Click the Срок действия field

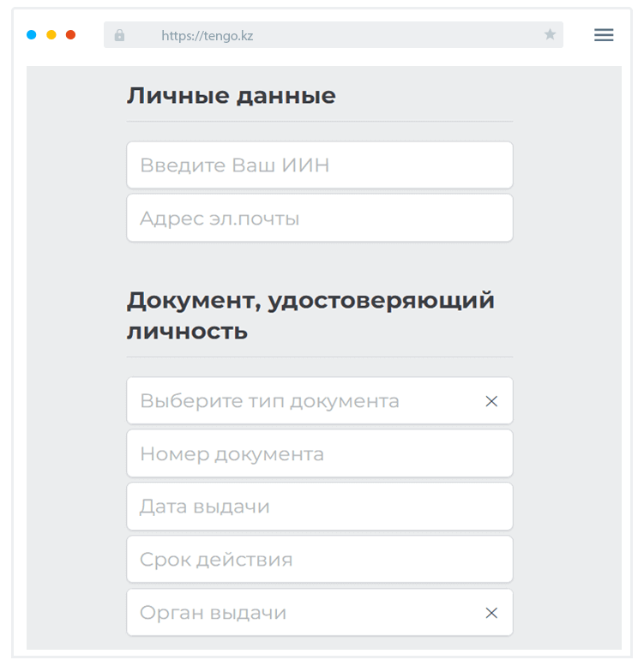(x=320, y=560)
